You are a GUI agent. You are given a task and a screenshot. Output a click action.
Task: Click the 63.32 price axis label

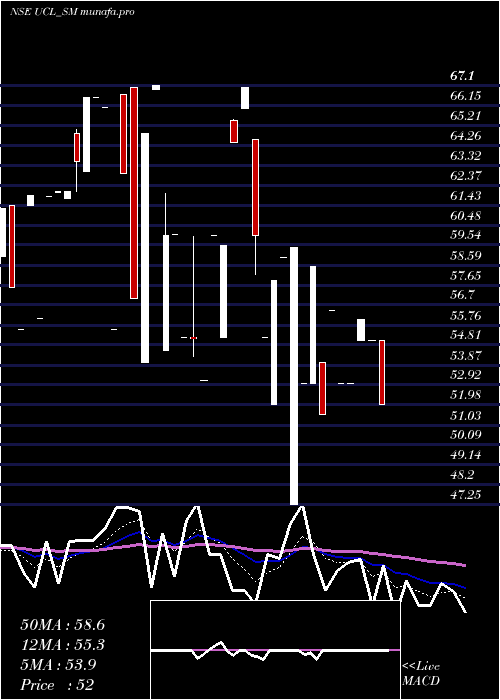pyautogui.click(x=466, y=156)
